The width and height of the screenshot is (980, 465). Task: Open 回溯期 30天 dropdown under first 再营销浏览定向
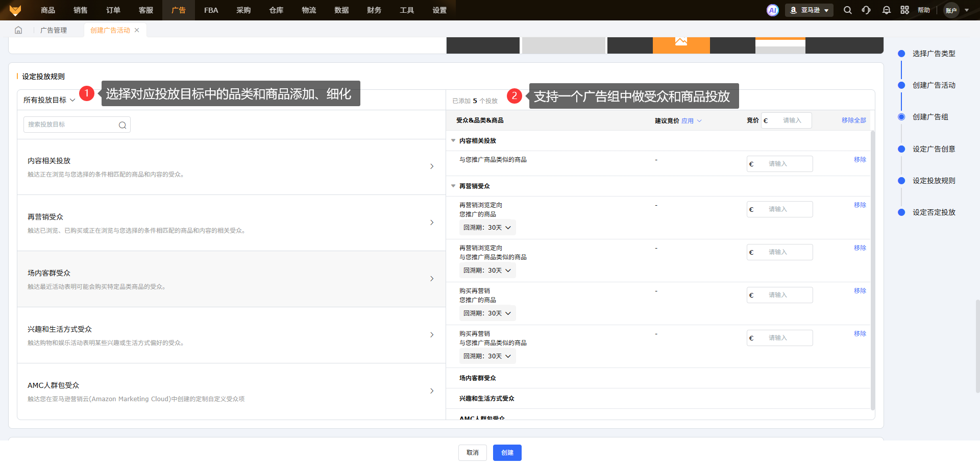coord(487,228)
